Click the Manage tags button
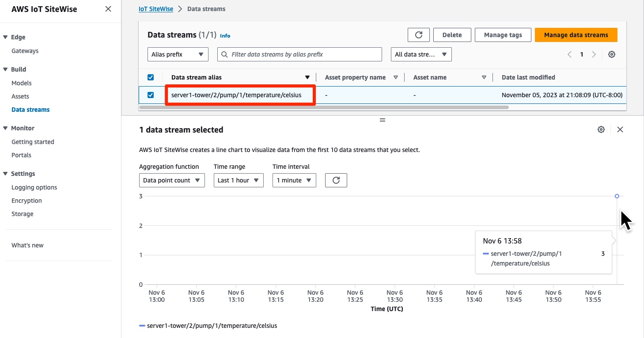 point(503,35)
